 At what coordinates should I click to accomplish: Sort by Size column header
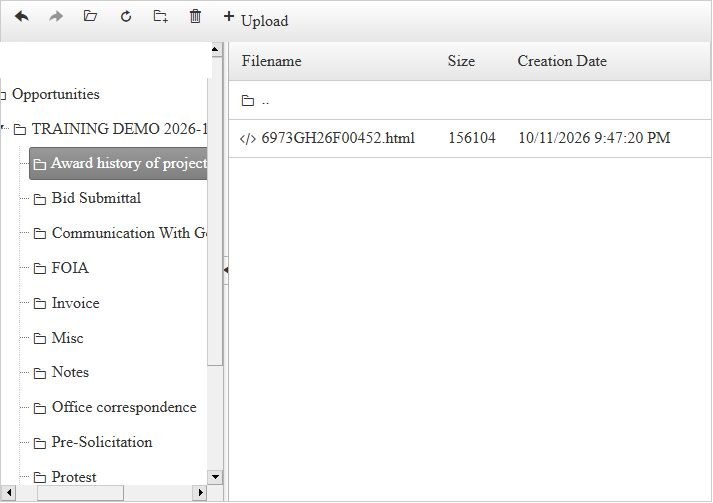click(x=461, y=61)
